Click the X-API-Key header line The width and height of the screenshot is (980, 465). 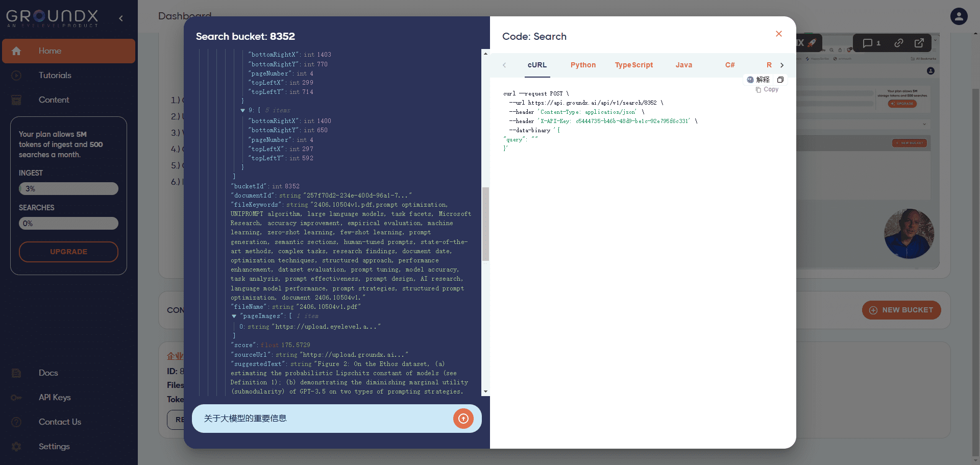(x=603, y=121)
